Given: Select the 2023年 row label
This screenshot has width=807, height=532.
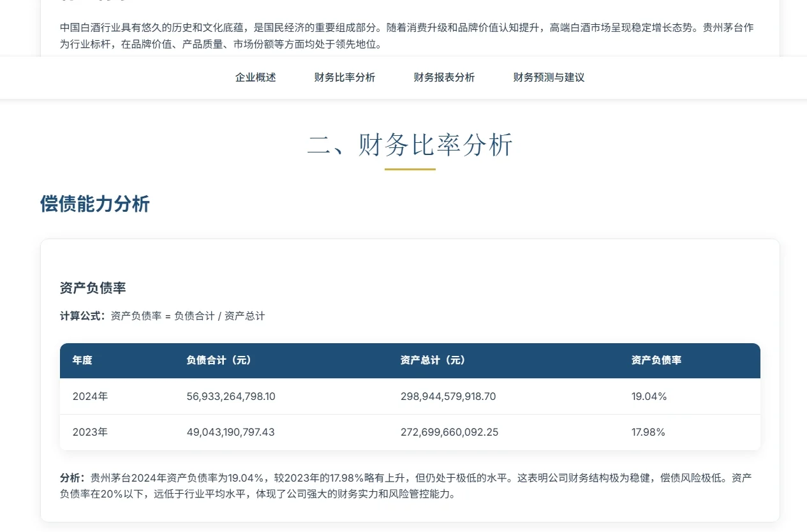Looking at the screenshot, I should (x=90, y=432).
